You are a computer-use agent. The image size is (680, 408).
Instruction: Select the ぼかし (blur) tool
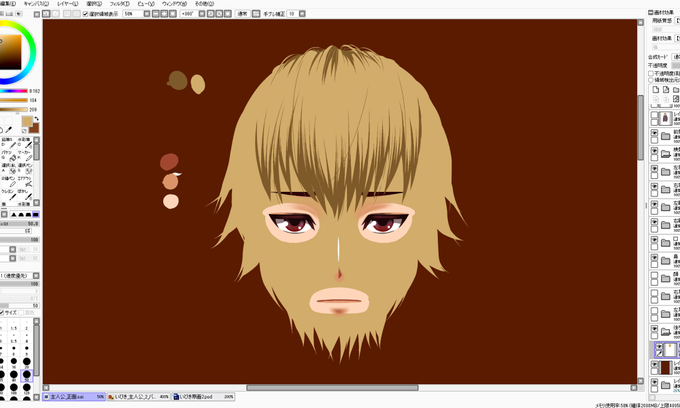(25, 194)
